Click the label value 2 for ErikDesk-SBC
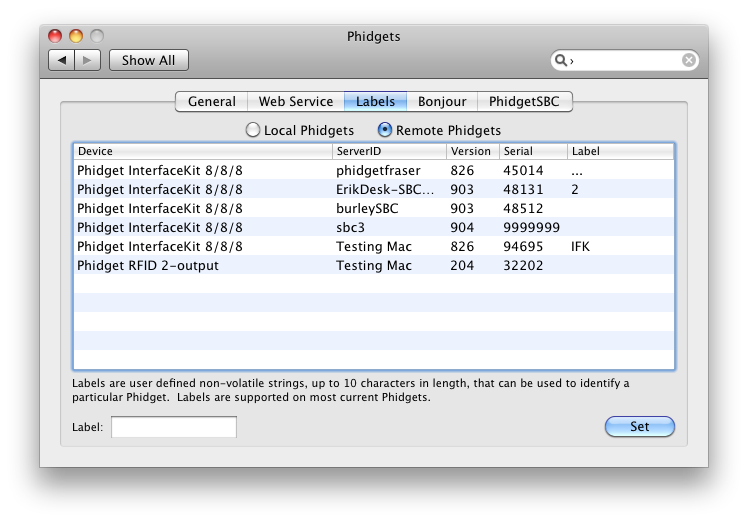 [575, 189]
